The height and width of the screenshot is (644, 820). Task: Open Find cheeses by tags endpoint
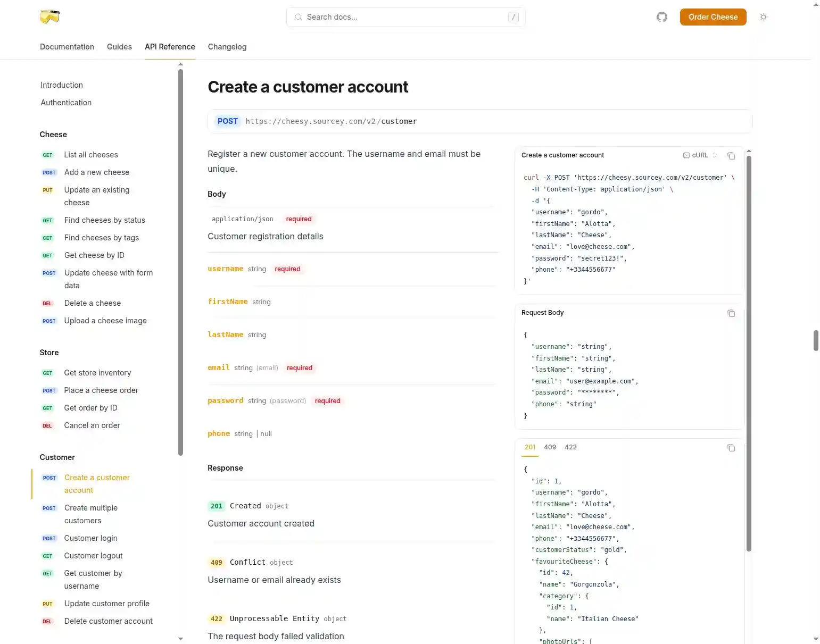(102, 238)
